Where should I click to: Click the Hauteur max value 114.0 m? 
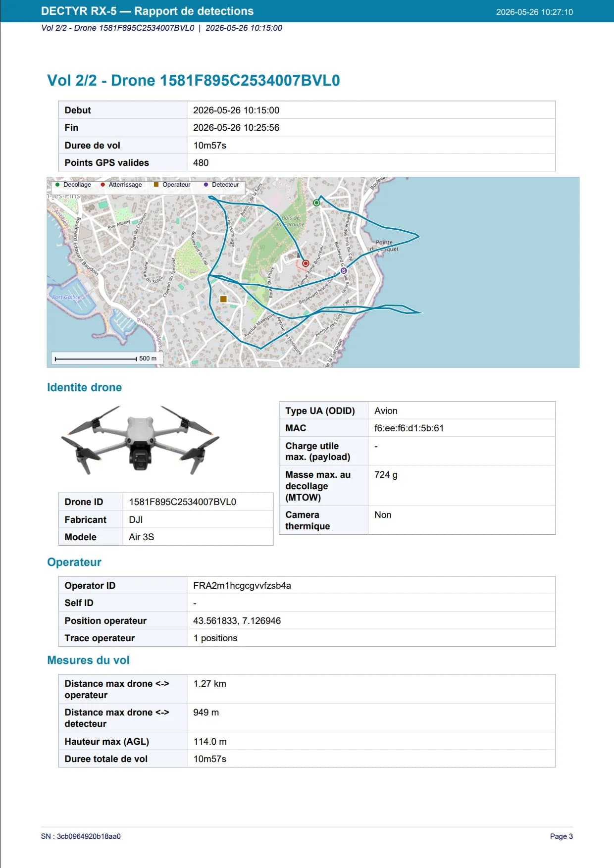click(x=210, y=742)
